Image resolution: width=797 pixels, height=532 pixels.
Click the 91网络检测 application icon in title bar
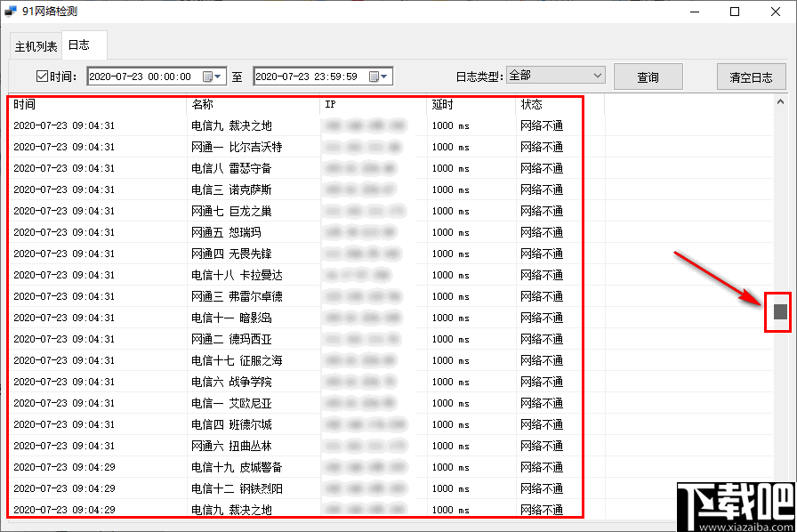coord(11,11)
